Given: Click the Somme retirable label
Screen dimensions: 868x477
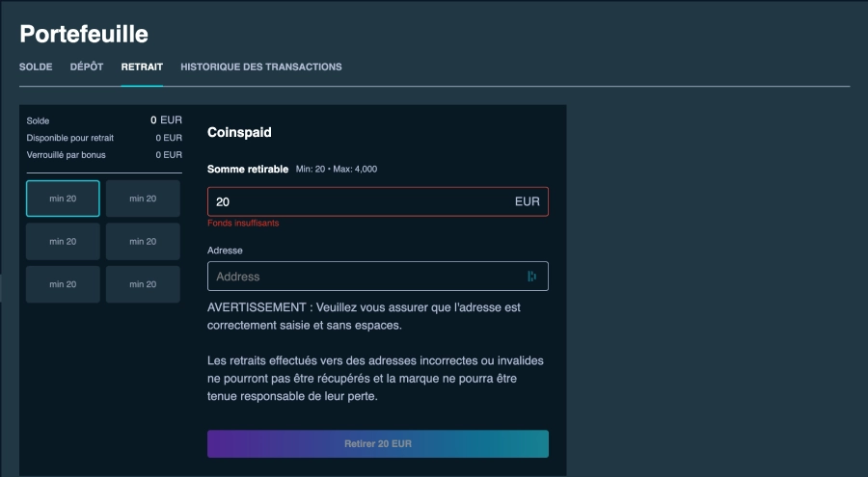Looking at the screenshot, I should pyautogui.click(x=248, y=170).
